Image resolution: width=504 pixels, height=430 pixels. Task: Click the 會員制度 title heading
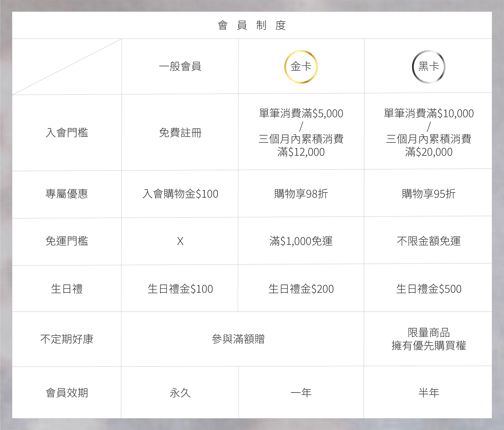(x=252, y=25)
